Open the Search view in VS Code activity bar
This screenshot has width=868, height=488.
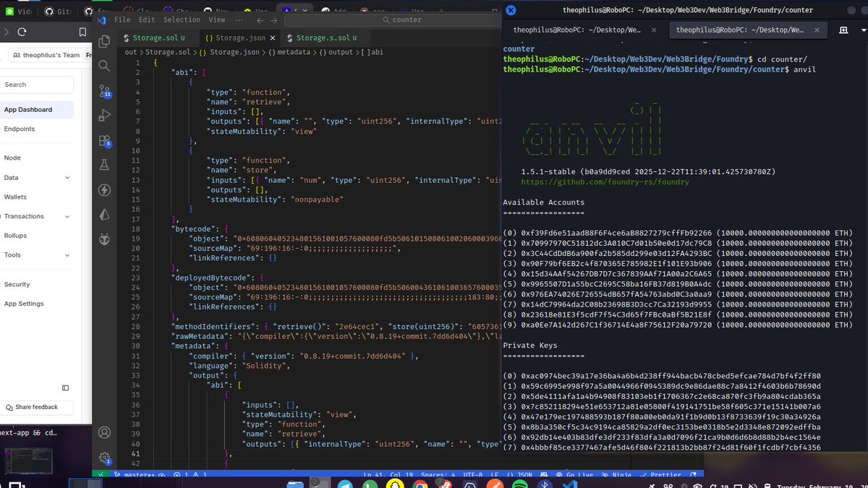(104, 66)
